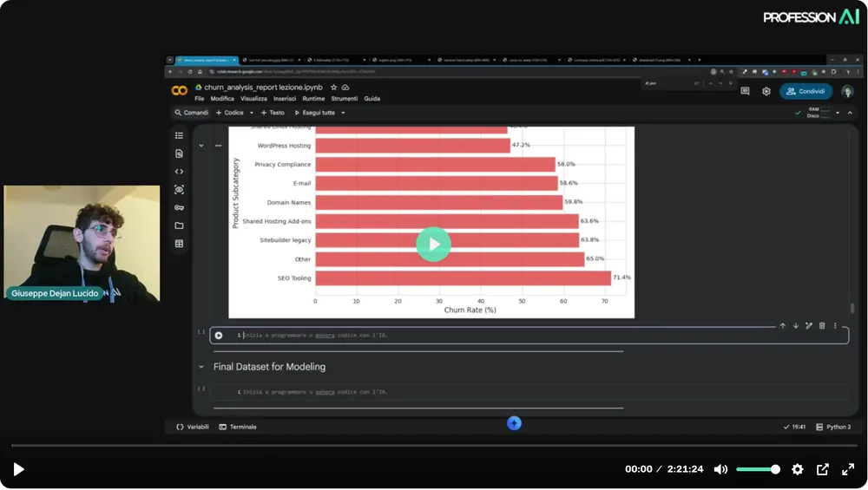Open the File menu
Image resolution: width=868 pixels, height=490 pixels.
tap(200, 99)
